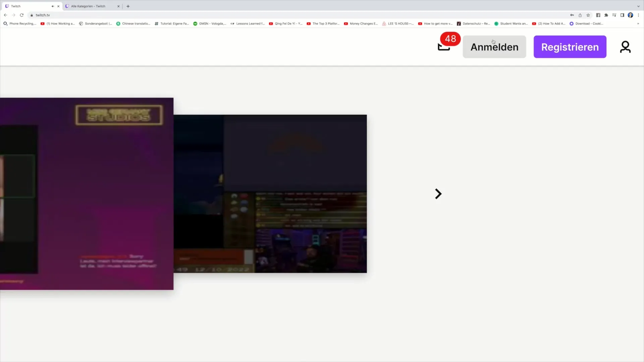644x362 pixels.
Task: Mute audio on the Twitch tab
Action: (53, 6)
